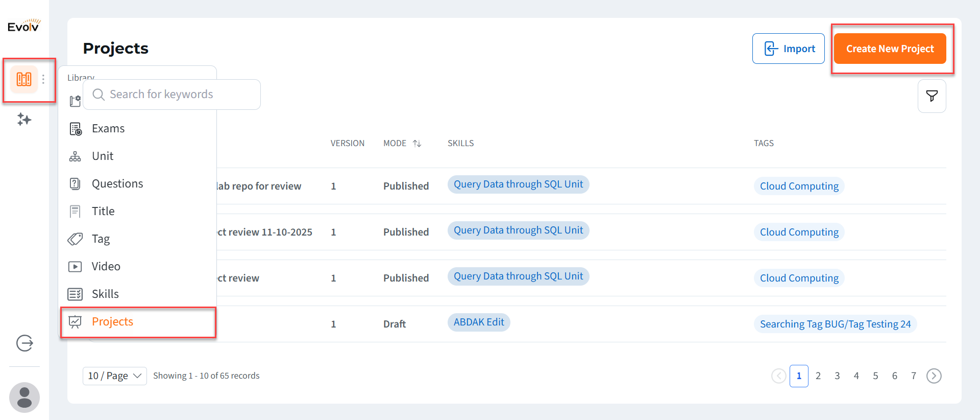Click the logout icon in sidebar
Viewport: 980px width, 420px height.
coord(24,343)
